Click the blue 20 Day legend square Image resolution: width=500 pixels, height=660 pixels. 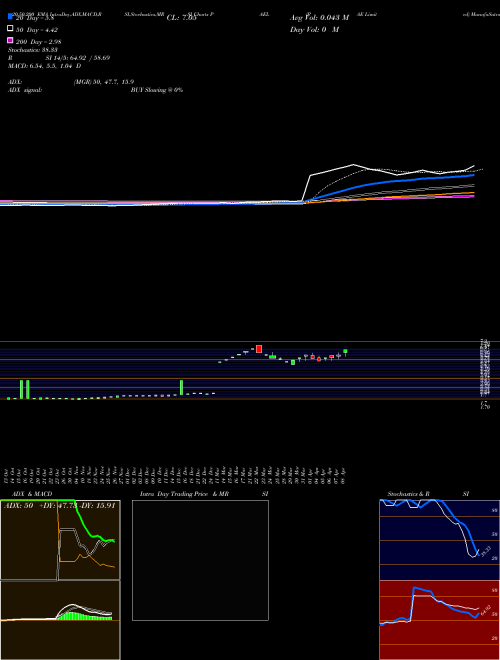coord(10,17)
